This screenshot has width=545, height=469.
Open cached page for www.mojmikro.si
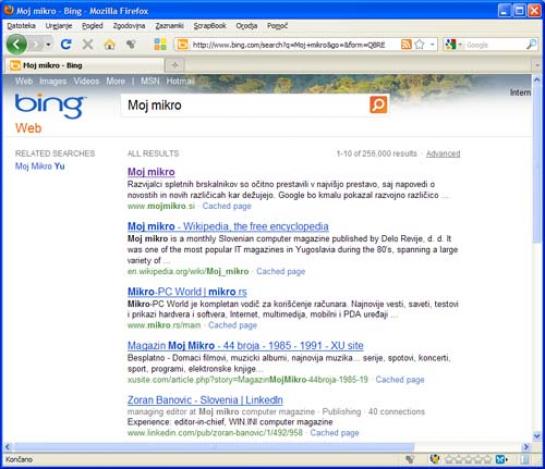(x=227, y=206)
